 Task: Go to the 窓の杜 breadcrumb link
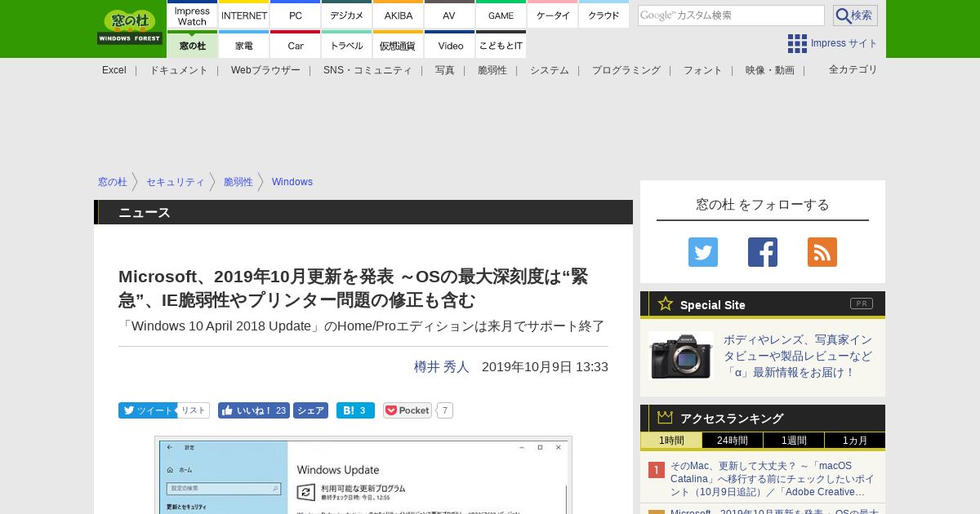pyautogui.click(x=113, y=182)
